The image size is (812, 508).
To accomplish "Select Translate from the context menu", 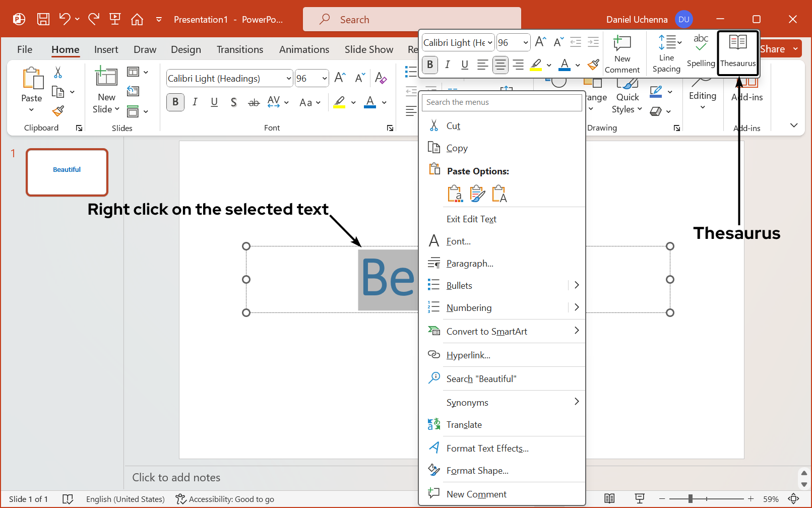I will tap(464, 425).
